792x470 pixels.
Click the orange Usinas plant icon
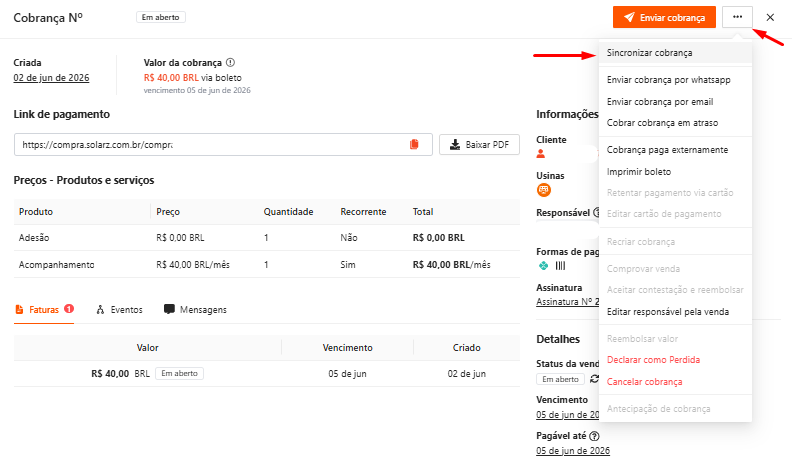point(543,190)
